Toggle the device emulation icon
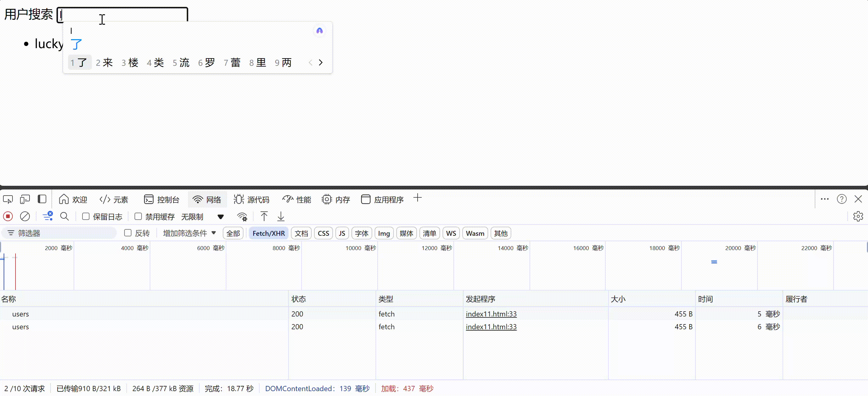Image resolution: width=868 pixels, height=396 pixels. pos(25,199)
